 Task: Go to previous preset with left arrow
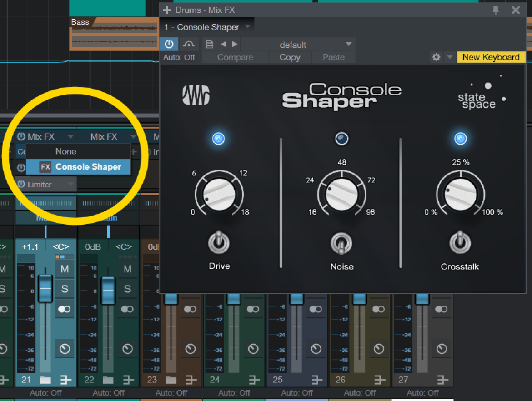pyautogui.click(x=223, y=44)
